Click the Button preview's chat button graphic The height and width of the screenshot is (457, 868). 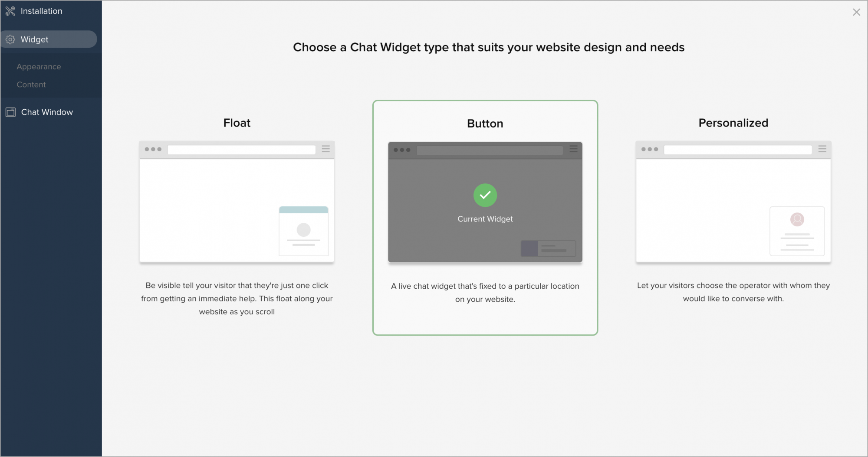tap(548, 249)
